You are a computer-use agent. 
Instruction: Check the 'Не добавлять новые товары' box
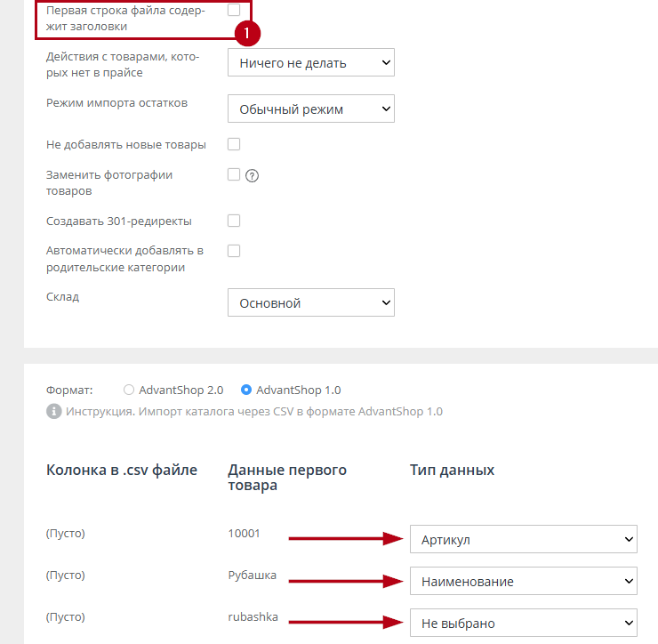pyautogui.click(x=234, y=144)
